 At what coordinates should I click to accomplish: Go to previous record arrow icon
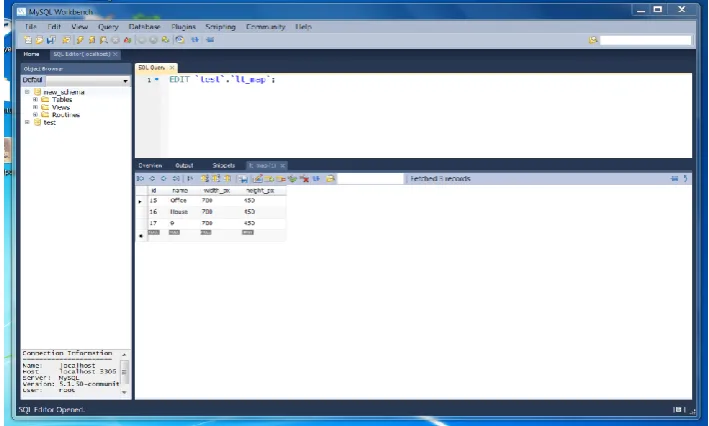[152, 179]
